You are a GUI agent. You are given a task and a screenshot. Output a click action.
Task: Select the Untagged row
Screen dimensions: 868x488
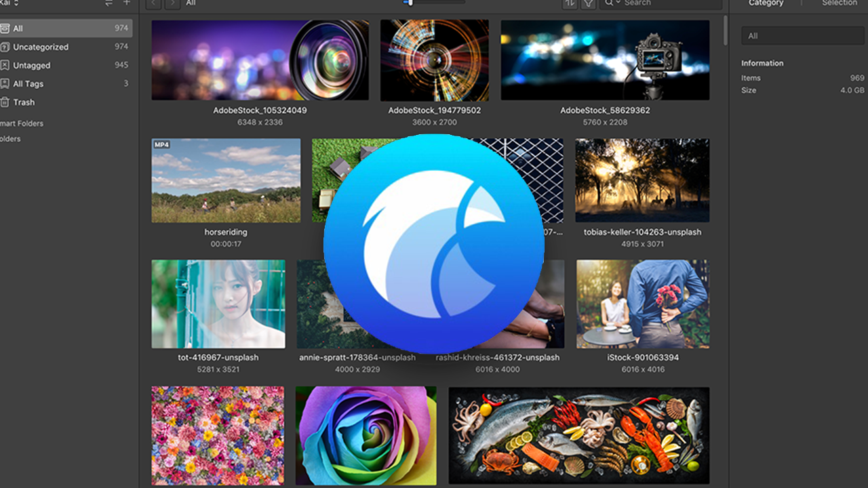pyautogui.click(x=66, y=65)
